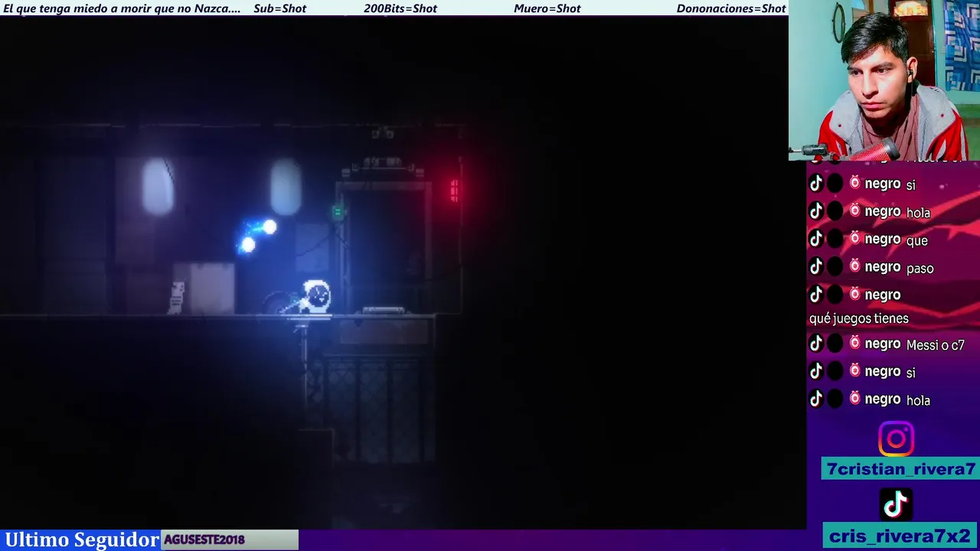
Task: Click the 7cristian_rivera7 Instagram handle
Action: pos(900,469)
